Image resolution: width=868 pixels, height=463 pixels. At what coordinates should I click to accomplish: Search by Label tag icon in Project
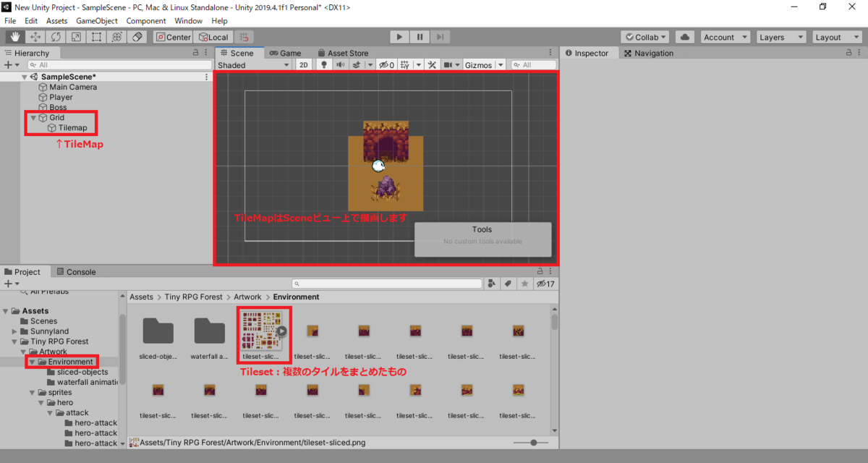tap(508, 284)
